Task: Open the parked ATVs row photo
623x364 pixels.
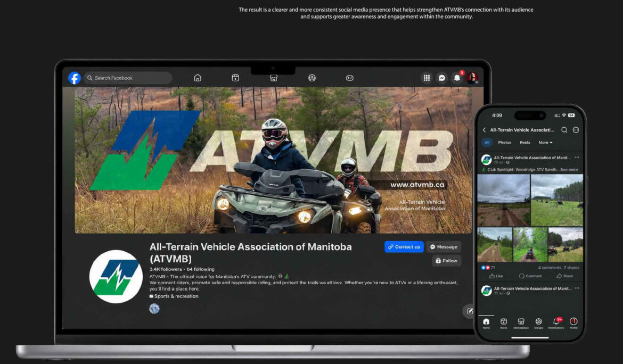Action: (x=566, y=244)
